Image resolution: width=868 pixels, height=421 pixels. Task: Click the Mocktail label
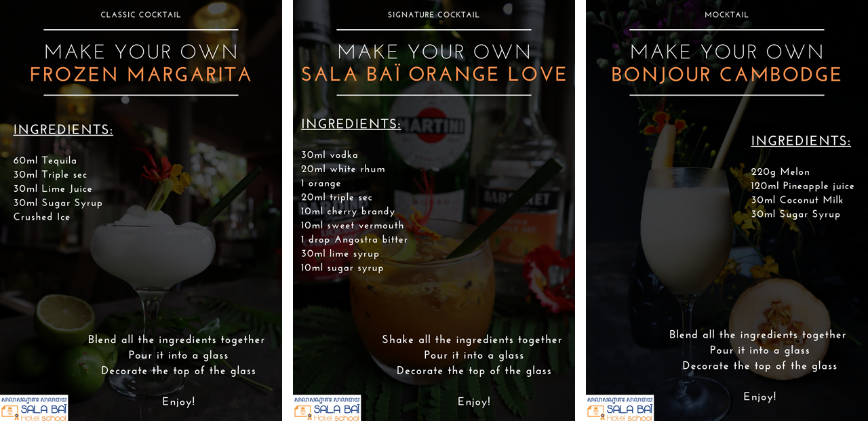(727, 15)
